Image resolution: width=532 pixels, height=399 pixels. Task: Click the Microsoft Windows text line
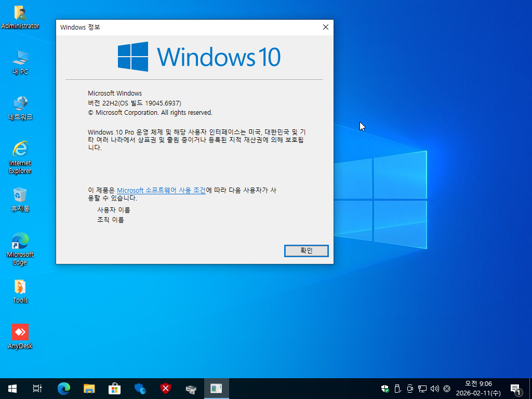(115, 94)
